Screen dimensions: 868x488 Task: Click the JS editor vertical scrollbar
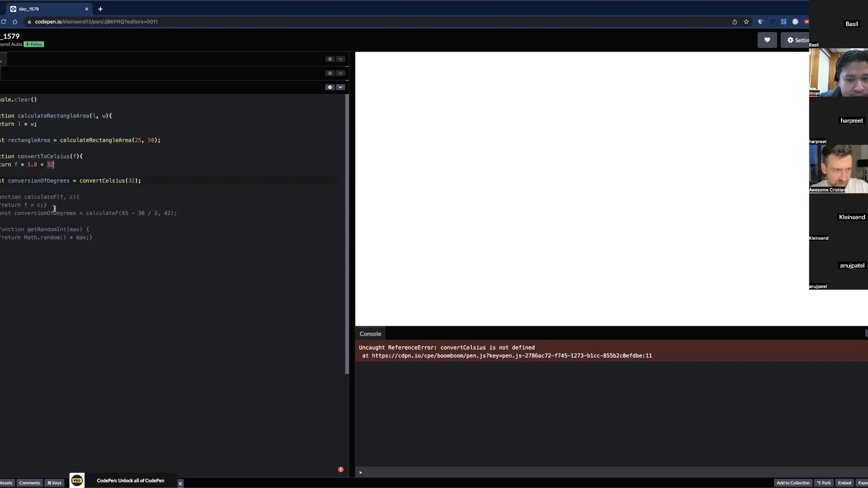(347, 234)
